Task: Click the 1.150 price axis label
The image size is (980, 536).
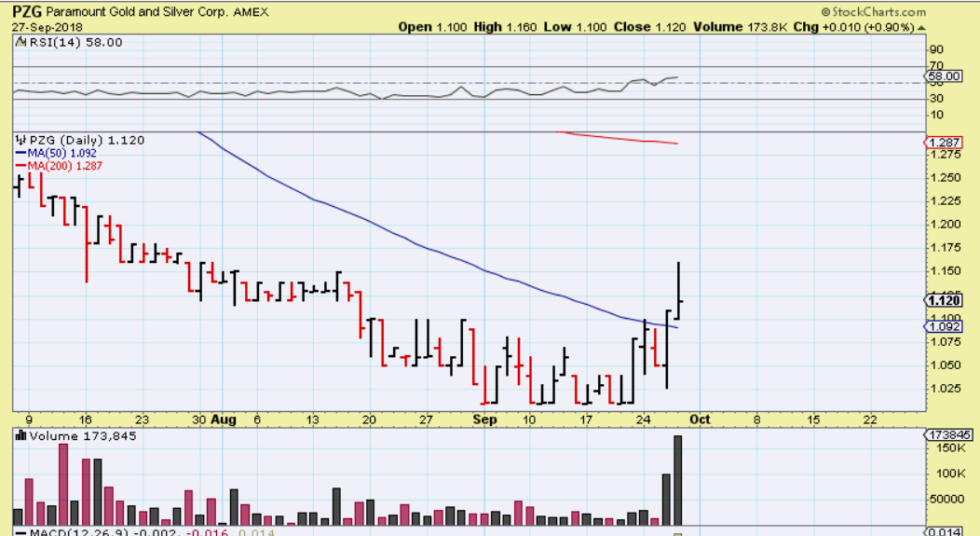Action: tap(945, 271)
